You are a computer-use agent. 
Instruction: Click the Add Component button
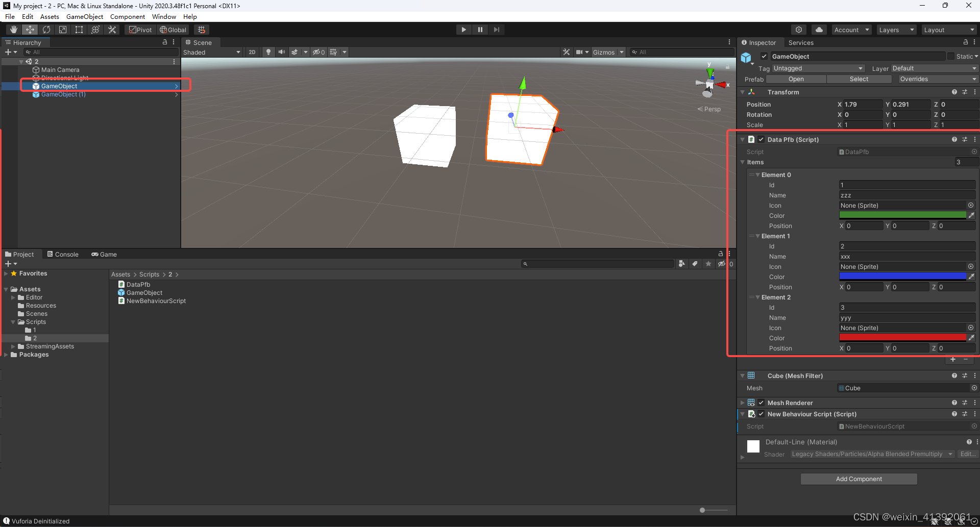[859, 479]
